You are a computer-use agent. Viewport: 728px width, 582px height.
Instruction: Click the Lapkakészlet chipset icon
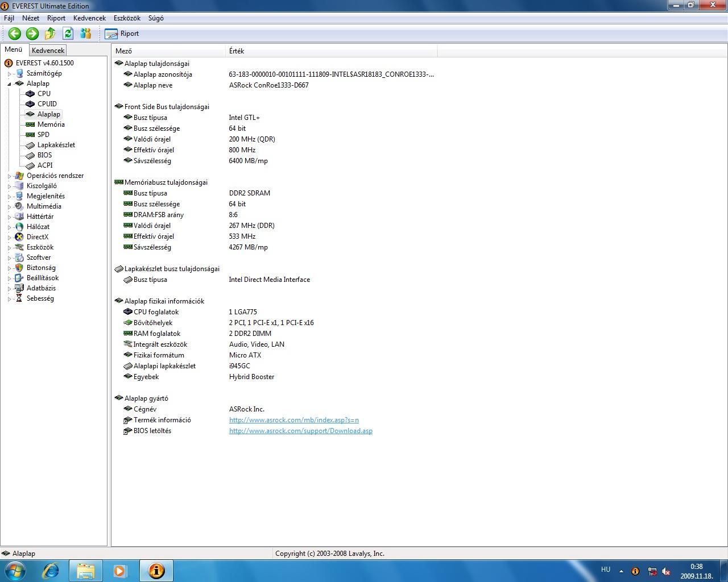30,145
